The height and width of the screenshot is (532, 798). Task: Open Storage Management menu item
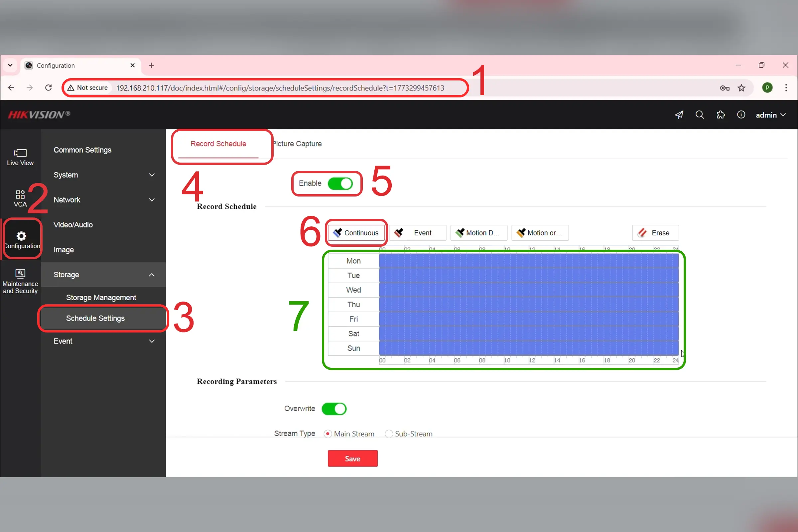101,297
